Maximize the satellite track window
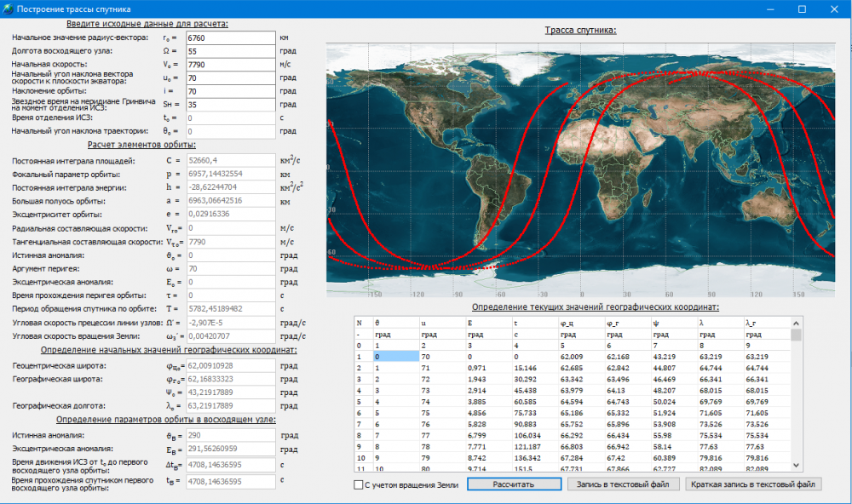The image size is (852, 504). point(802,9)
